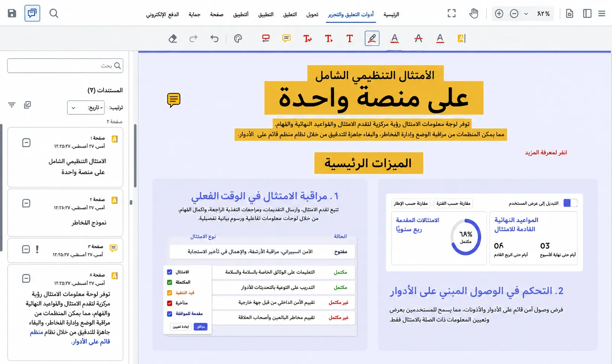Image resolution: width=612 pixels, height=364 pixels.
Task: Click the موافق button
Action: pyautogui.click(x=201, y=327)
